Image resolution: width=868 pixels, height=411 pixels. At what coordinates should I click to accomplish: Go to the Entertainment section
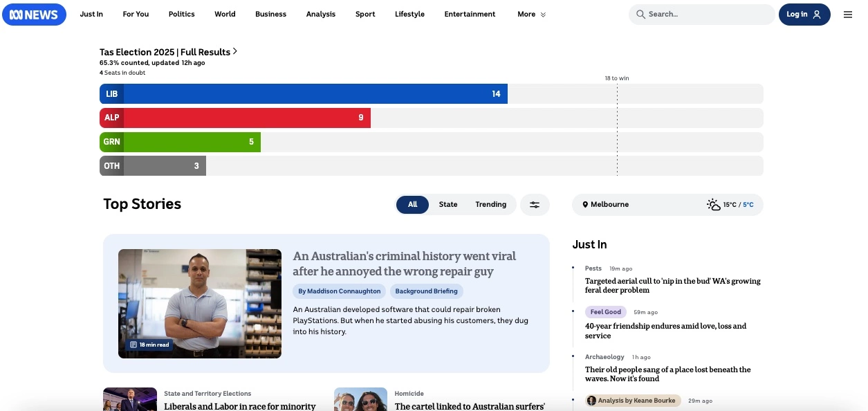pos(470,15)
